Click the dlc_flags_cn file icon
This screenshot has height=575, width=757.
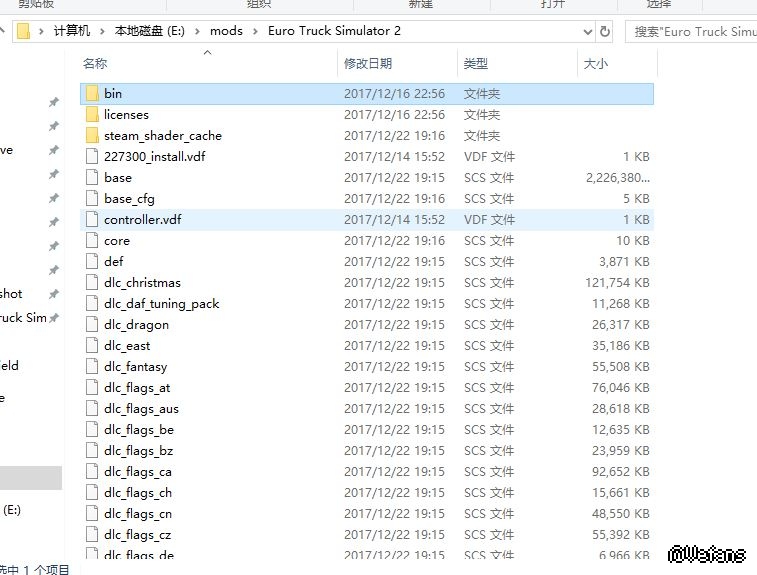(x=92, y=514)
